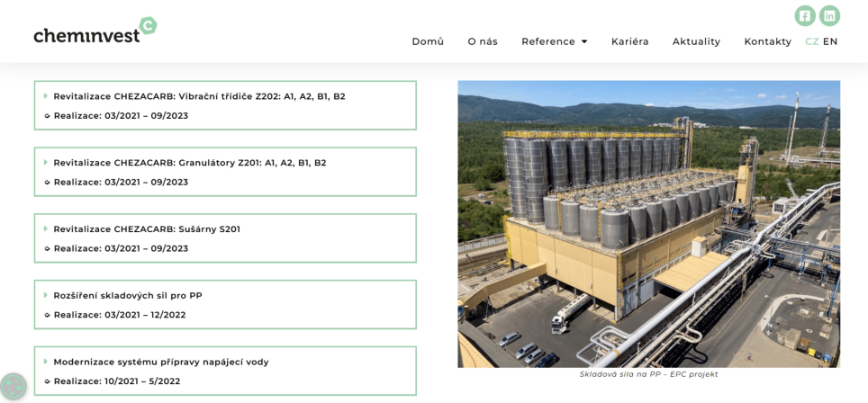Go to Kontakty
The width and height of the screenshot is (868, 403).
[768, 41]
